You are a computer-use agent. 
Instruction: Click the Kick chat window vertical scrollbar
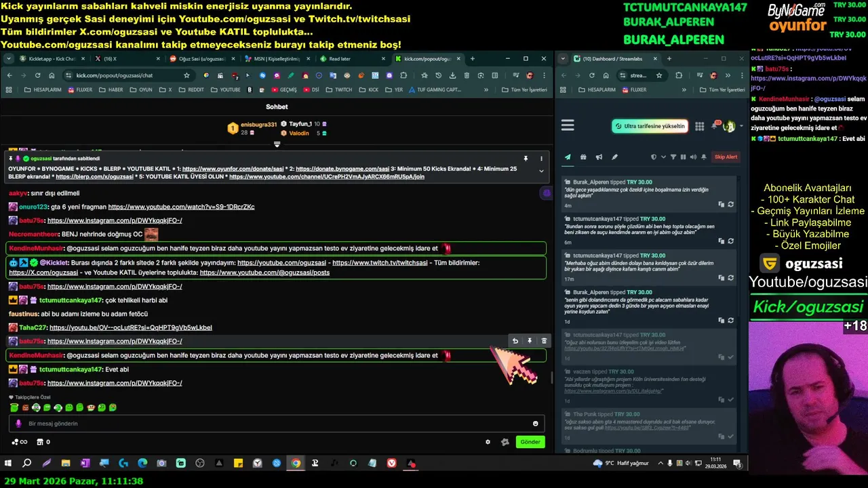pos(551,378)
